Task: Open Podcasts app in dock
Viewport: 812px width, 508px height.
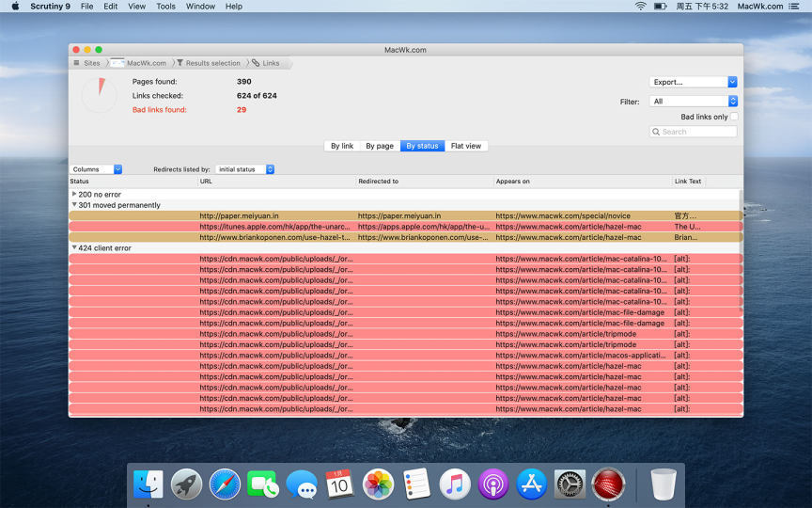Action: (493, 484)
